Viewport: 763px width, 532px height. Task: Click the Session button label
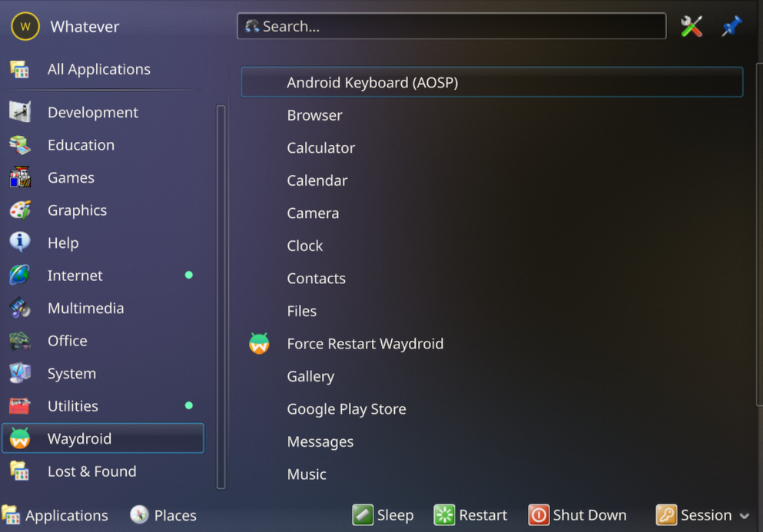(706, 515)
